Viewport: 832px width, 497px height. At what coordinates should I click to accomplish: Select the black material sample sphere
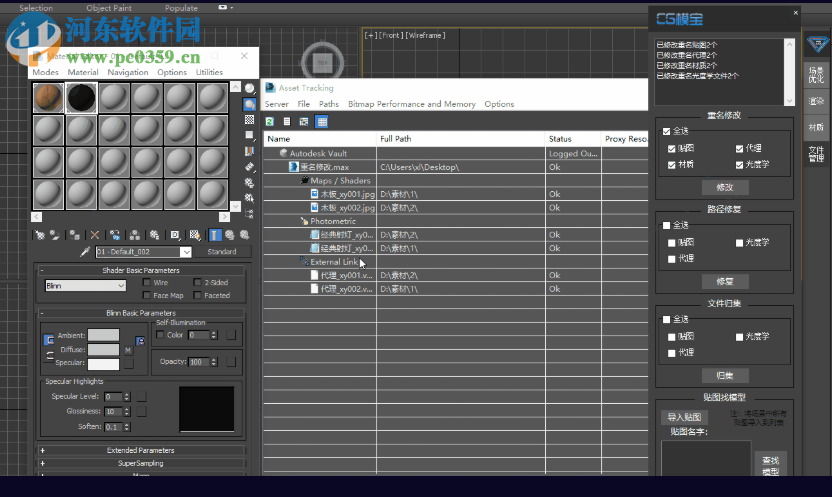[80, 98]
